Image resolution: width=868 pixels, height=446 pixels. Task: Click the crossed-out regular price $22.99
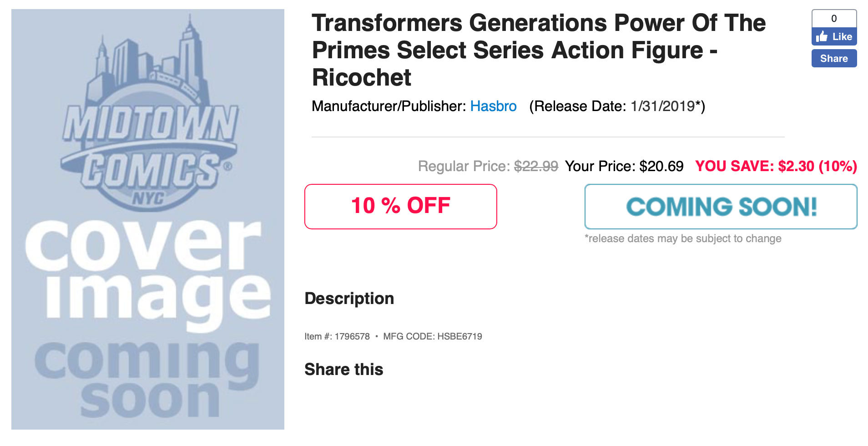pyautogui.click(x=536, y=166)
